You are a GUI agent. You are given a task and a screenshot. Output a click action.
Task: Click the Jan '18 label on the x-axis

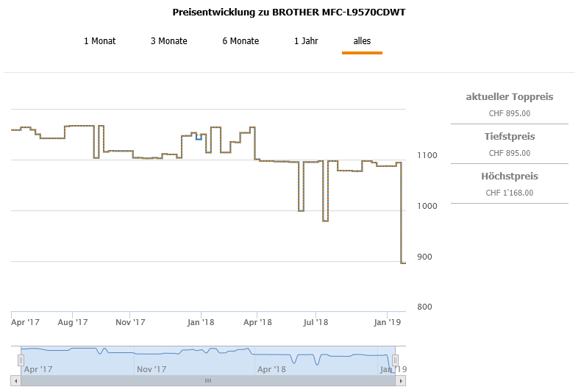coord(200,322)
